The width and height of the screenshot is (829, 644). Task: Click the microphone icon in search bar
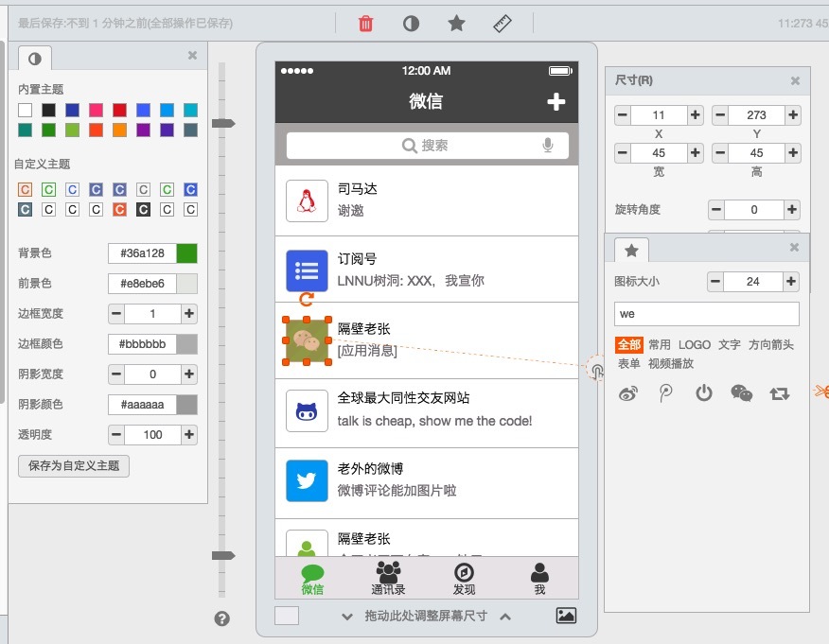[x=548, y=145]
